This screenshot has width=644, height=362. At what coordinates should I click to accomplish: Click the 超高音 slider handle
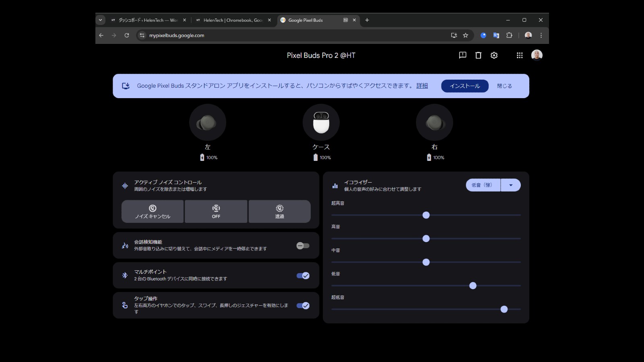pos(426,215)
